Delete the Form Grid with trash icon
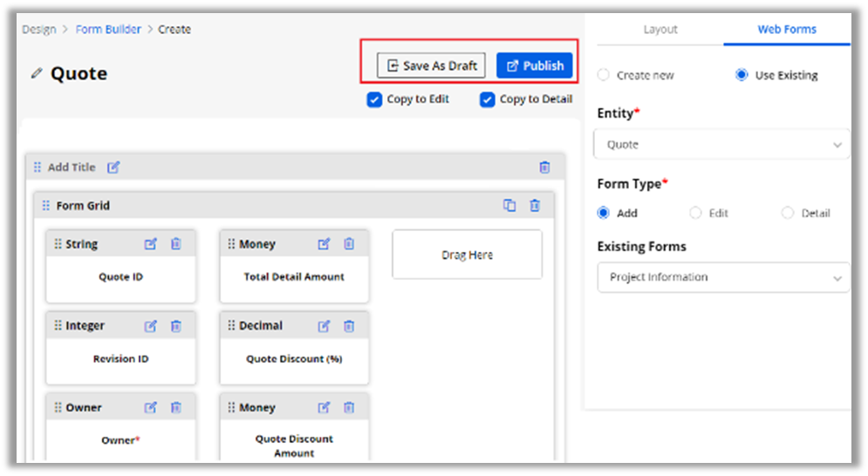The image size is (868, 476). 535,206
